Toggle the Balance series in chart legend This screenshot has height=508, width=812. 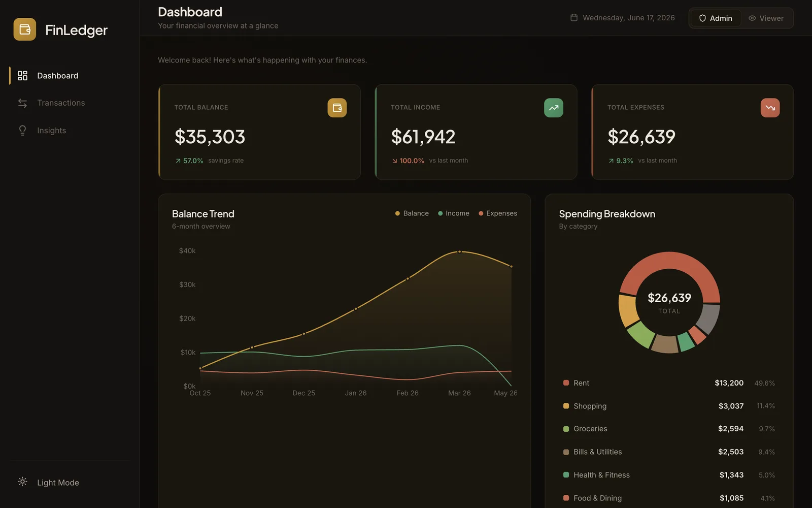click(x=412, y=213)
